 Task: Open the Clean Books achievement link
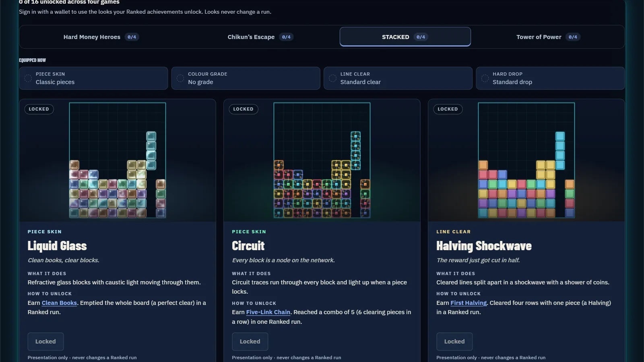59,303
